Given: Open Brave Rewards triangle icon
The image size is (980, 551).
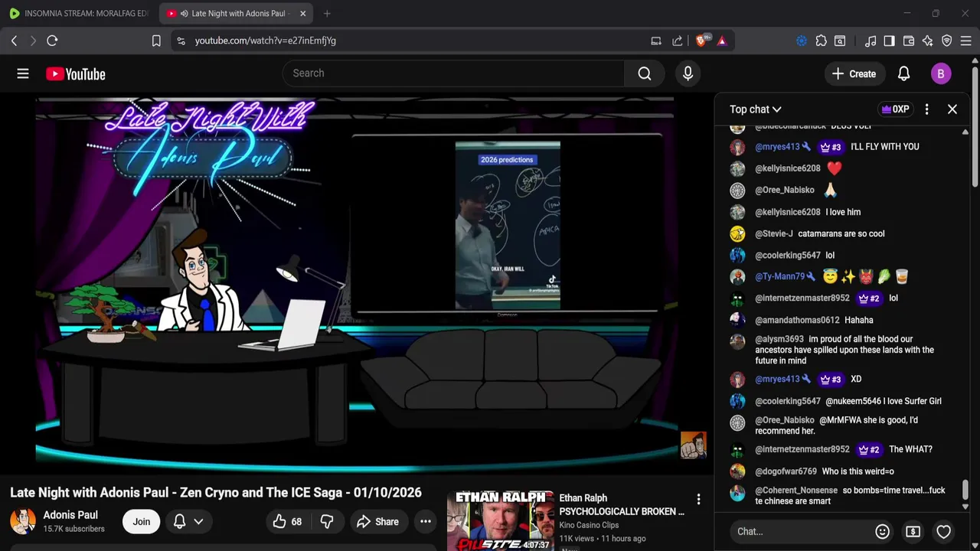Looking at the screenshot, I should click(x=722, y=41).
